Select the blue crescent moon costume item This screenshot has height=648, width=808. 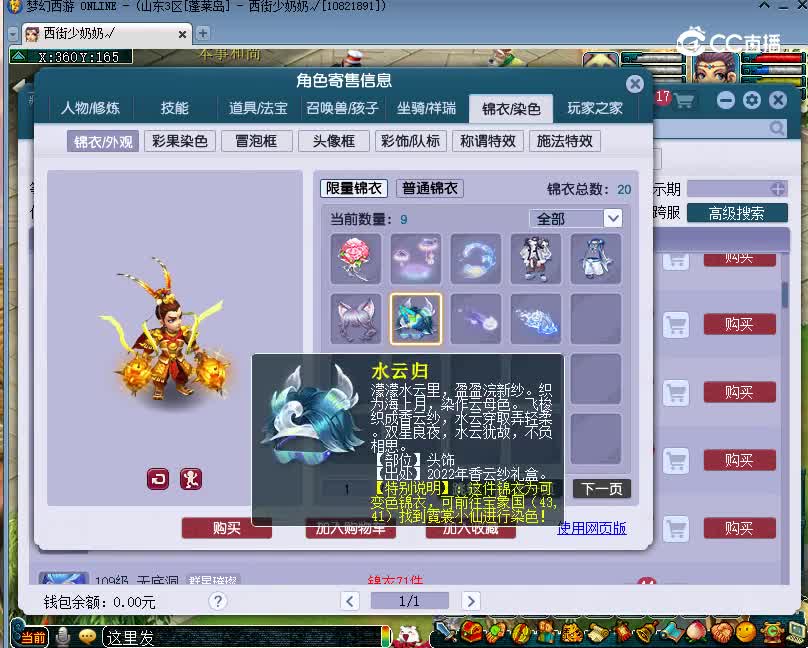476,259
